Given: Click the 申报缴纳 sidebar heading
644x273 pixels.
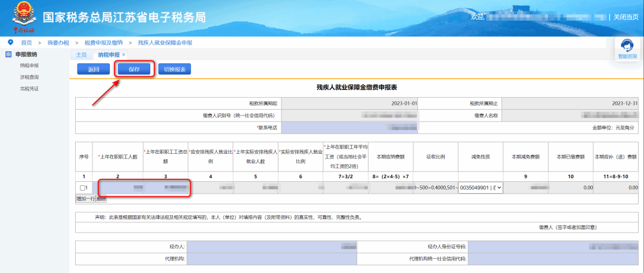Looking at the screenshot, I should pos(26,54).
